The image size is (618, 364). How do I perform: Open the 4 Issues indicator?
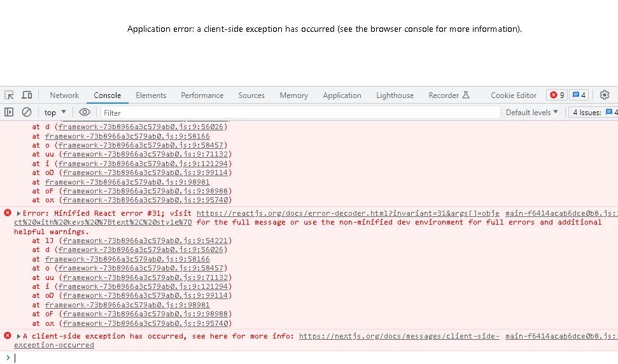tap(594, 112)
